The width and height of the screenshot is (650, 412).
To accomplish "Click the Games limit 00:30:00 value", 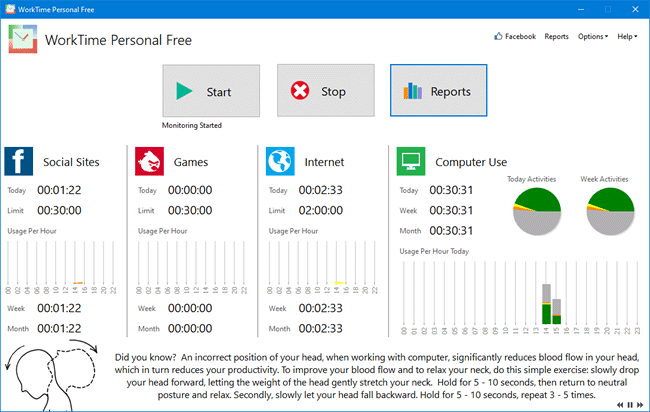I will click(190, 211).
